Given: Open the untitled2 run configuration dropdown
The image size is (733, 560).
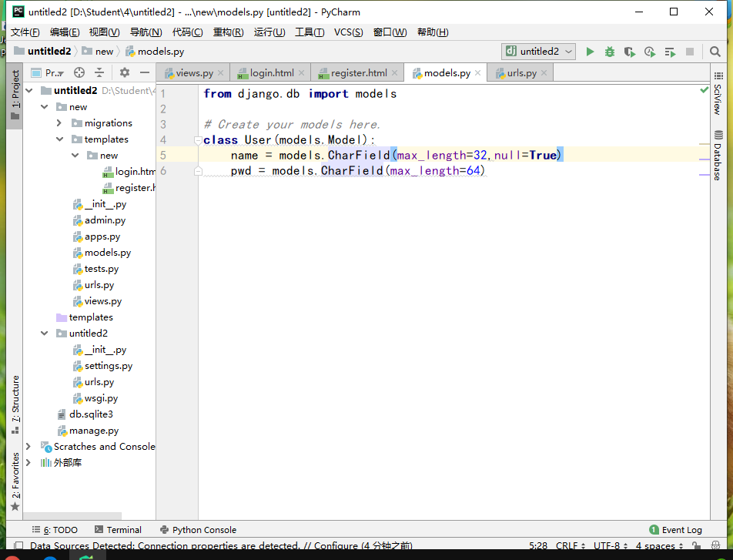Looking at the screenshot, I should [x=539, y=52].
